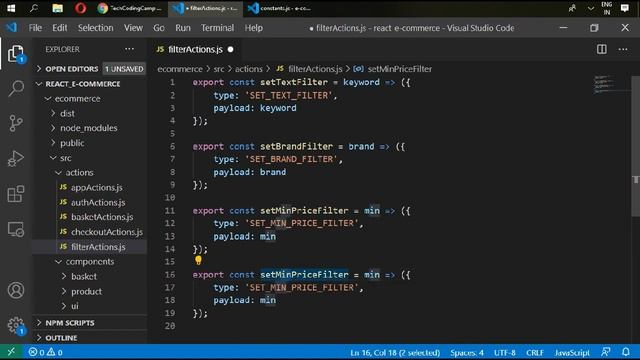Open the Manage gear icon
640x360 pixels.
point(16,325)
